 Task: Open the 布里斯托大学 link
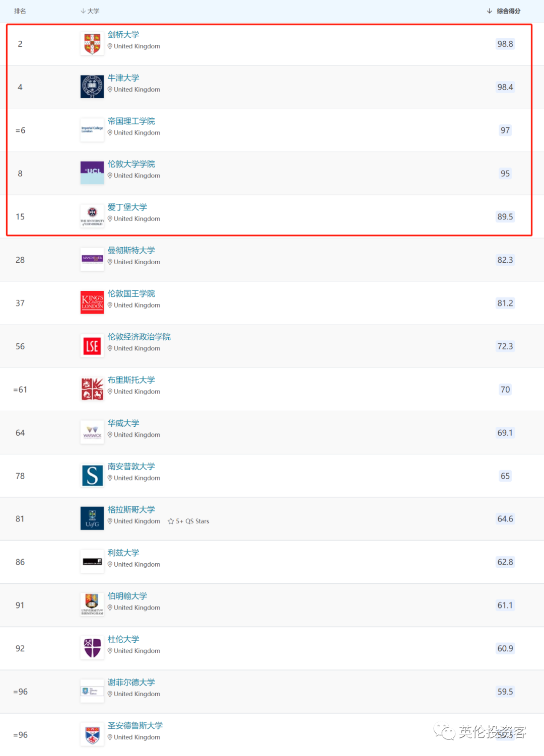click(131, 380)
